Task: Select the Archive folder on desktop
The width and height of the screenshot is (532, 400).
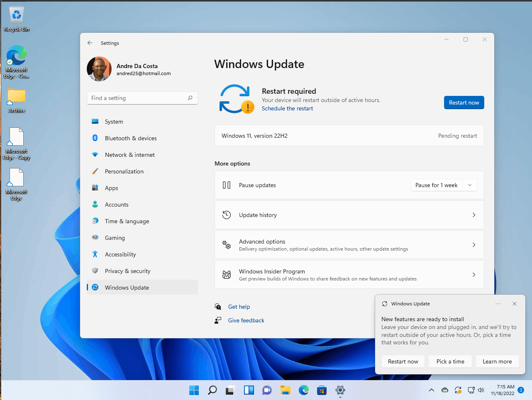Action: [x=17, y=100]
